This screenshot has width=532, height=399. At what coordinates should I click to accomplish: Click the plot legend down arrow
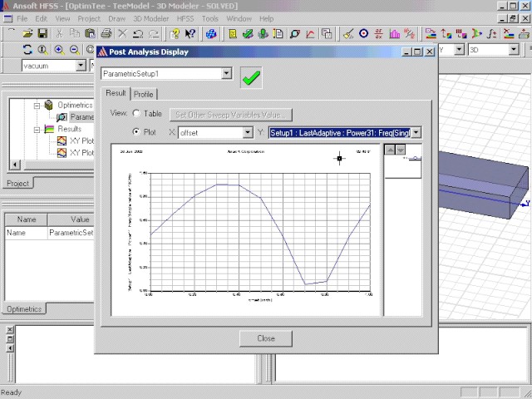pos(401,150)
